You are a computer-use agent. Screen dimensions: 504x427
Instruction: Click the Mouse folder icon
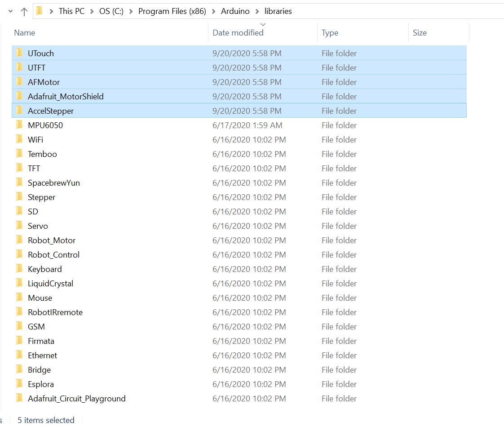tap(20, 298)
